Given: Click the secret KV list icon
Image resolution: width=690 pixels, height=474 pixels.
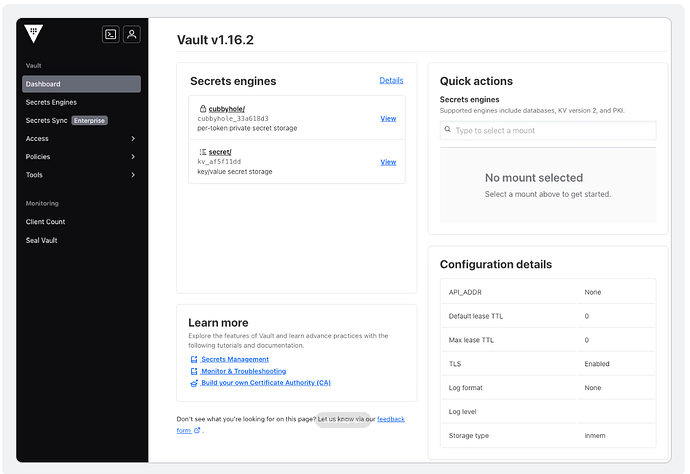Looking at the screenshot, I should tap(203, 152).
